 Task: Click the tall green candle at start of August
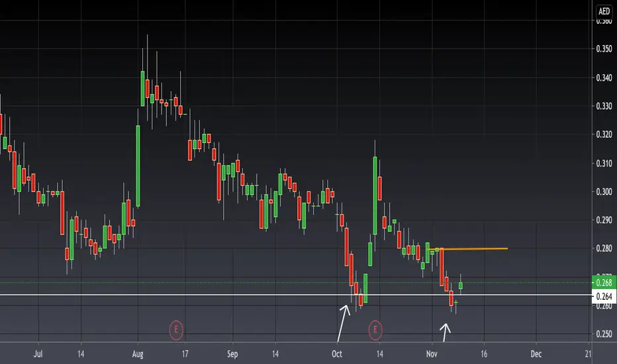click(138, 165)
